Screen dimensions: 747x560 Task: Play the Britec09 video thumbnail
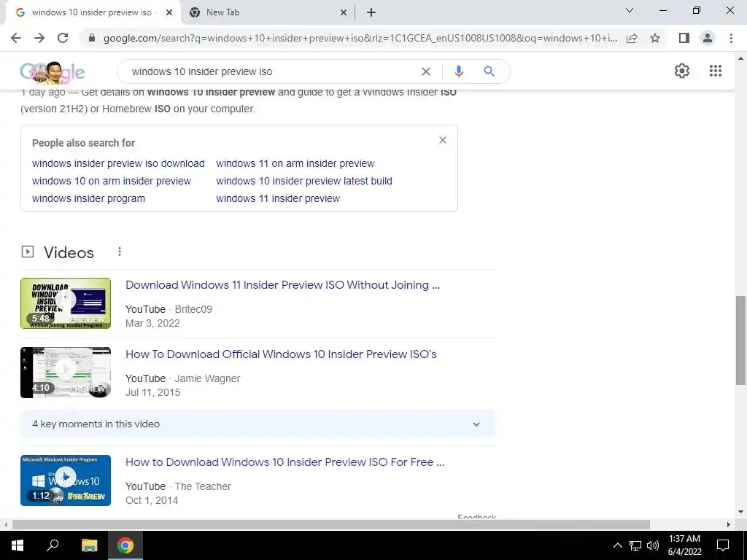pyautogui.click(x=66, y=303)
